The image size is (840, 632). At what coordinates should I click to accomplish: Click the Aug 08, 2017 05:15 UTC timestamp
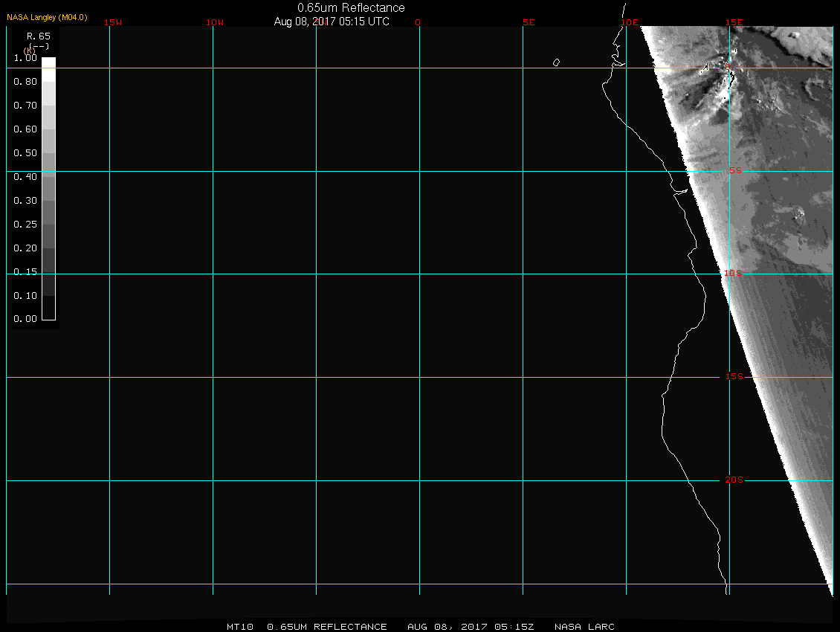tap(332, 22)
